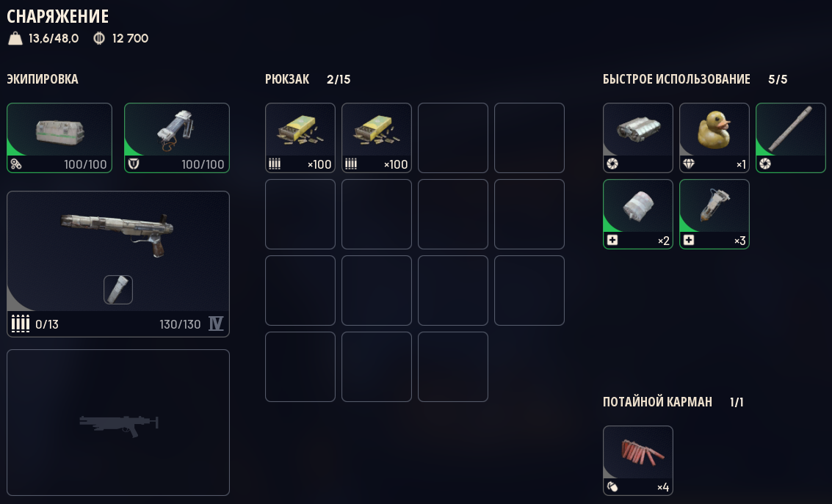The image size is (832, 504).
Task: Click the РЮКЗАК section header
Action: (x=287, y=79)
